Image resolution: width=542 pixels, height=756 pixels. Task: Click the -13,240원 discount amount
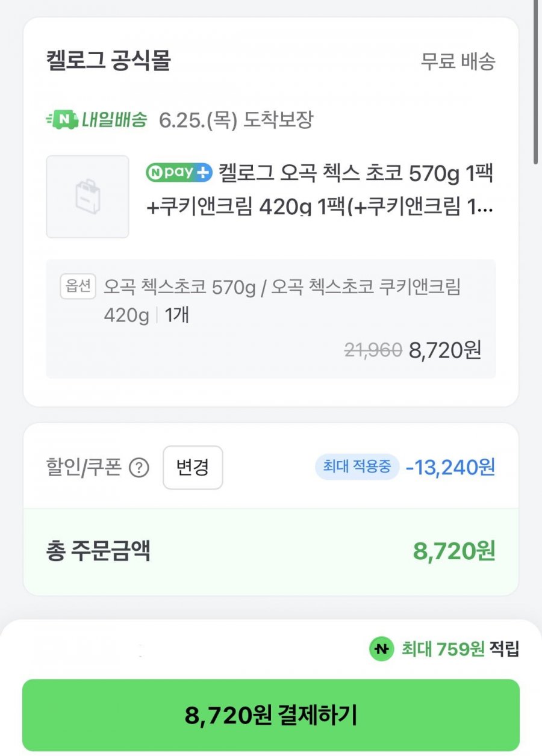[x=450, y=466]
